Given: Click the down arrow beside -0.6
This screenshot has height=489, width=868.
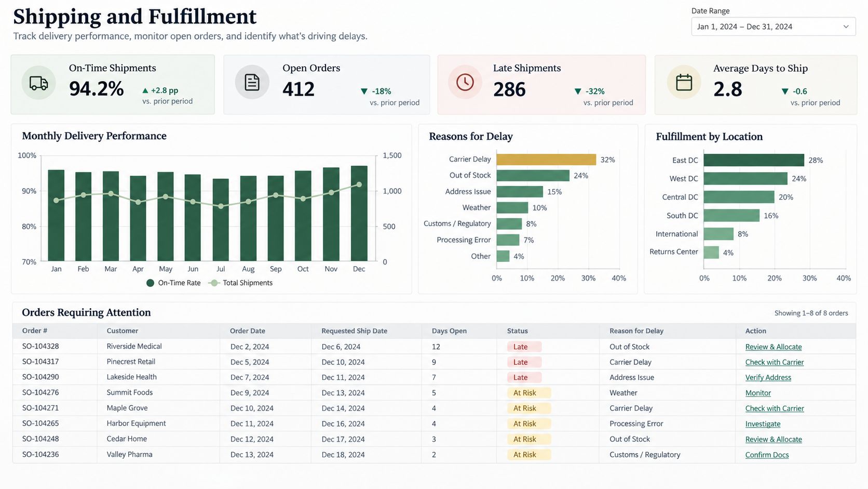Looking at the screenshot, I should 785,91.
